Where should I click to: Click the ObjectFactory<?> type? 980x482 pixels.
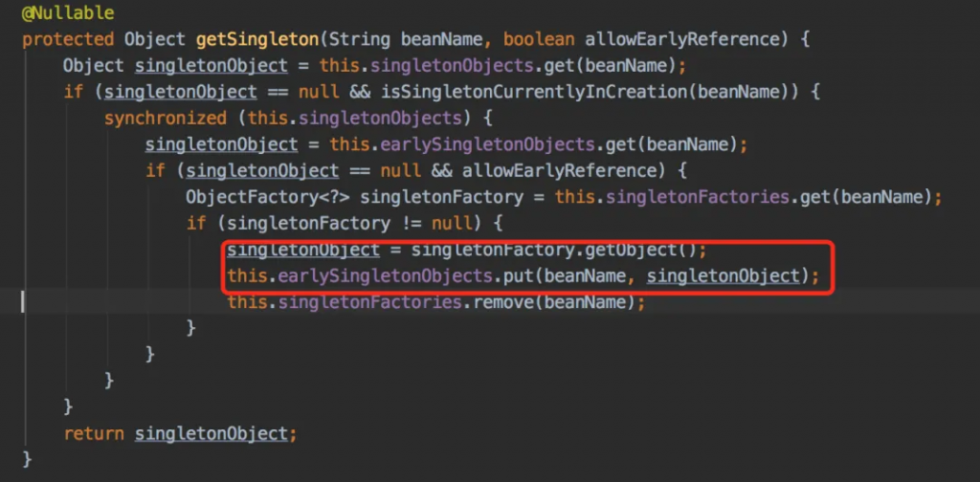(268, 197)
